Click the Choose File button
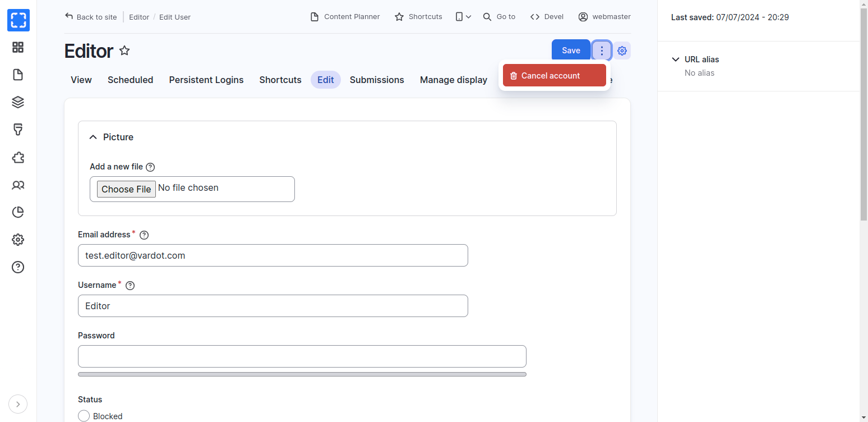Screen dimensions: 868x422 click(x=126, y=189)
